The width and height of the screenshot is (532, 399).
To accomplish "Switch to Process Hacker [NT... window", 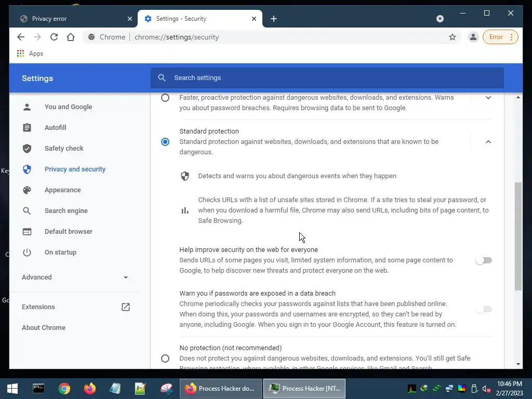I will [x=304, y=389].
